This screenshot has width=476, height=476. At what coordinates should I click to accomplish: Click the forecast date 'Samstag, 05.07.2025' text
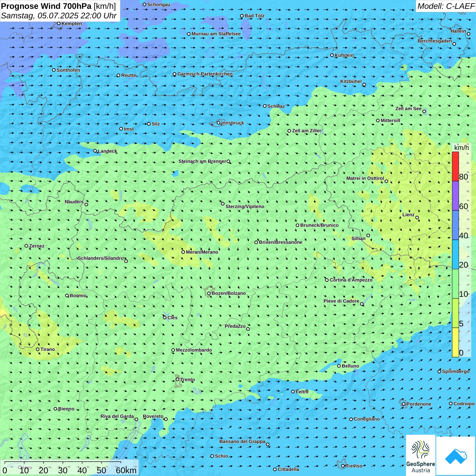40,16
